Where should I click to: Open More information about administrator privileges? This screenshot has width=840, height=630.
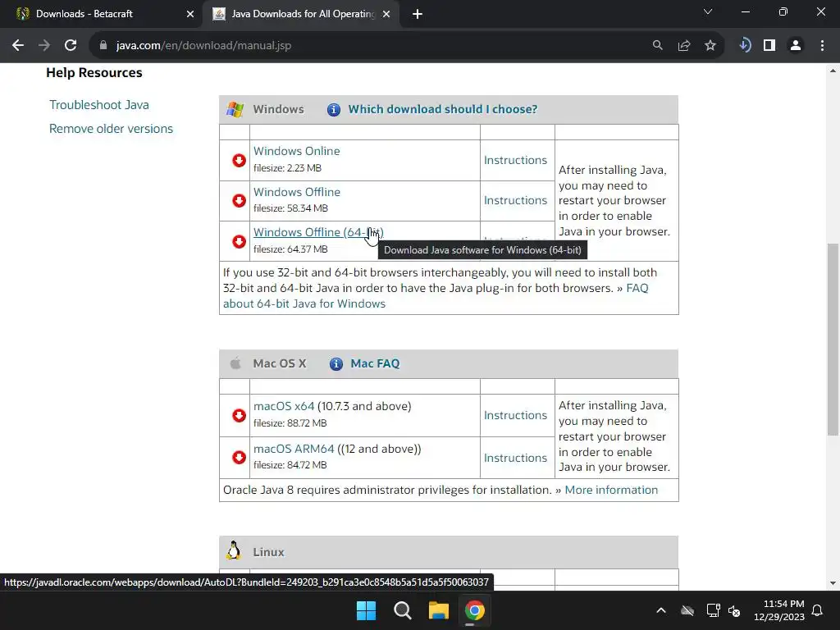pyautogui.click(x=611, y=491)
